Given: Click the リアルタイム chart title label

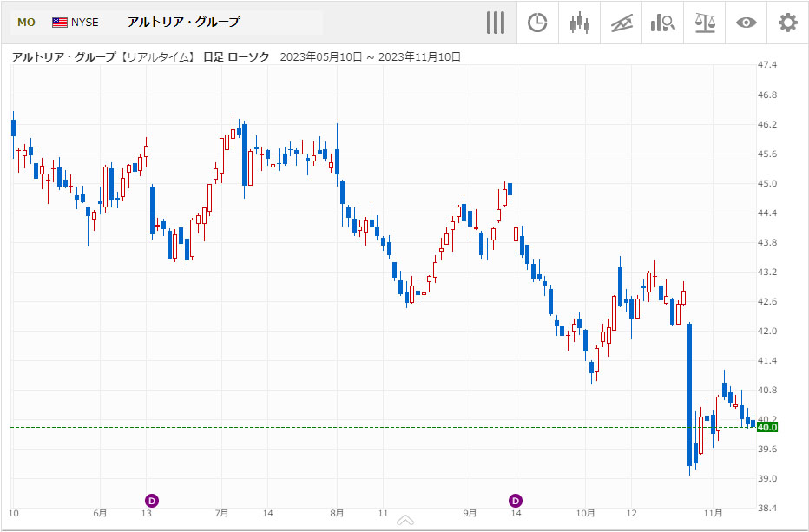Looking at the screenshot, I should click(x=157, y=57).
